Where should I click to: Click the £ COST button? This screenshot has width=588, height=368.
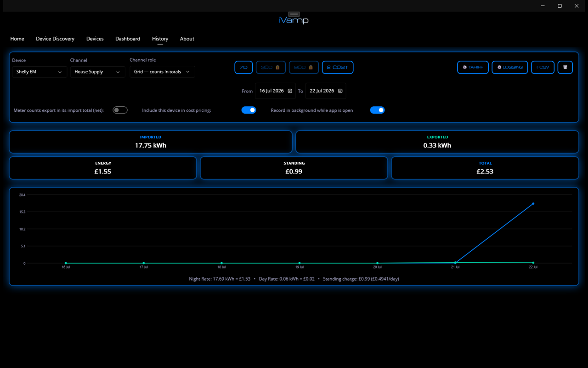click(x=338, y=67)
